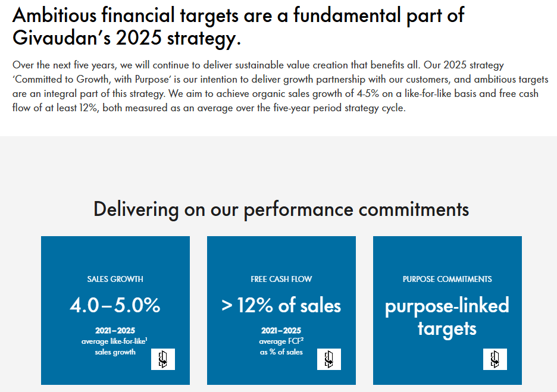The width and height of the screenshot is (557, 392).
Task: Click the flip icon on Sales Growth card
Action: [x=163, y=359]
